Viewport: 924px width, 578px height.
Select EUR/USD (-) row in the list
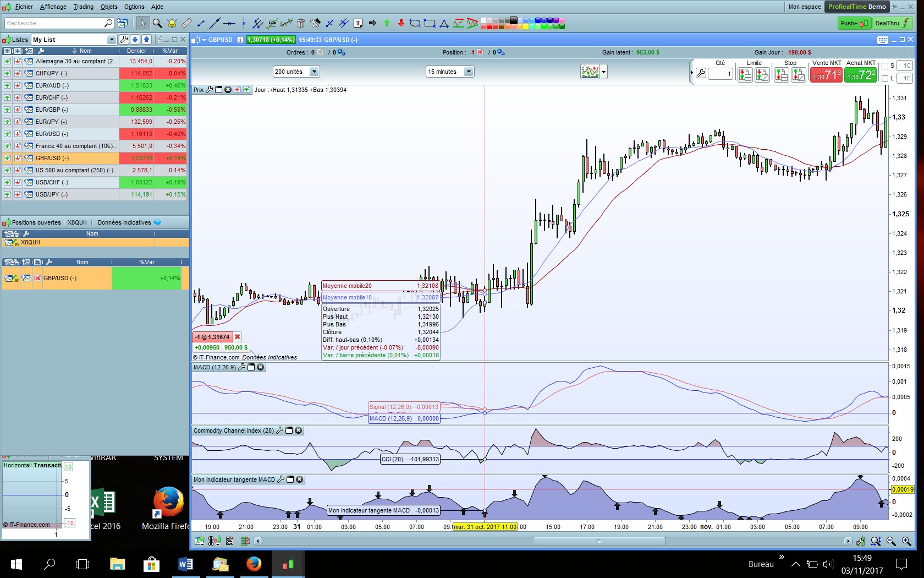[95, 134]
